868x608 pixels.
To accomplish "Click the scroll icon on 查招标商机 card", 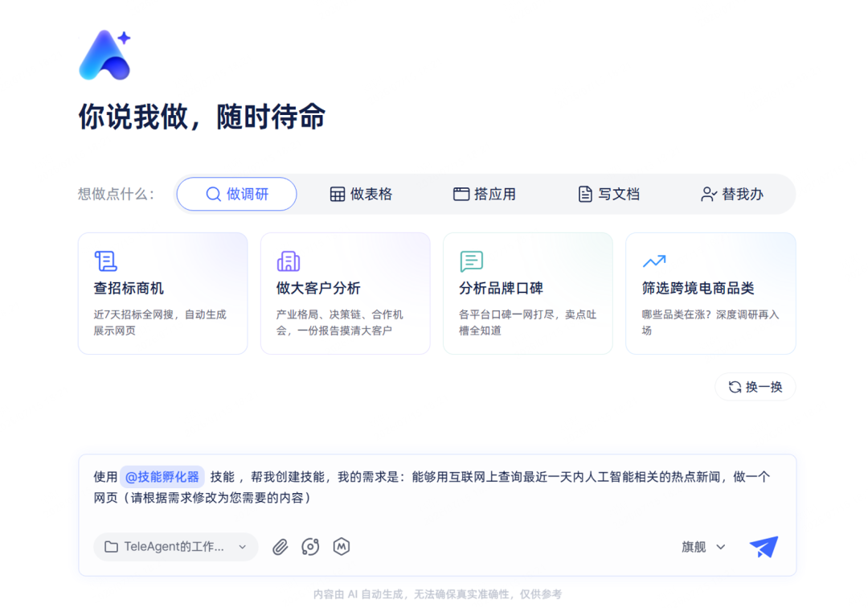I will click(106, 261).
